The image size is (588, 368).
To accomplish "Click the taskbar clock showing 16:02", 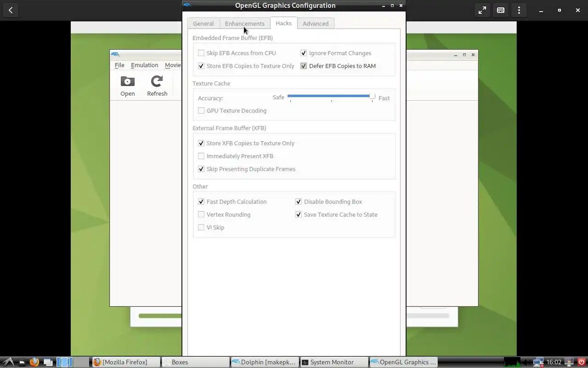I will (554, 362).
